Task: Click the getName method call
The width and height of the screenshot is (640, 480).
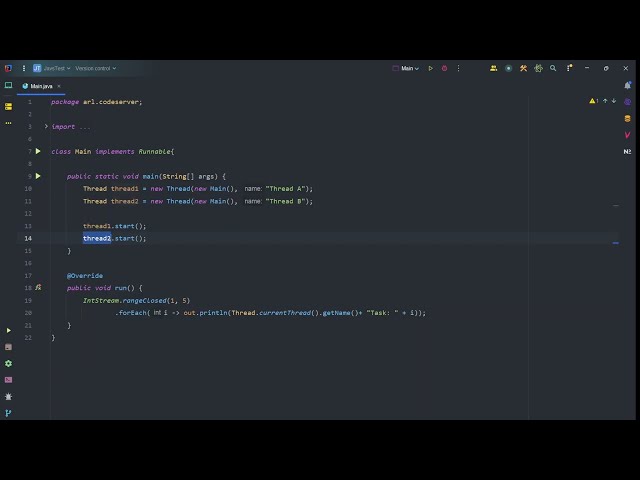Action: [x=337, y=313]
